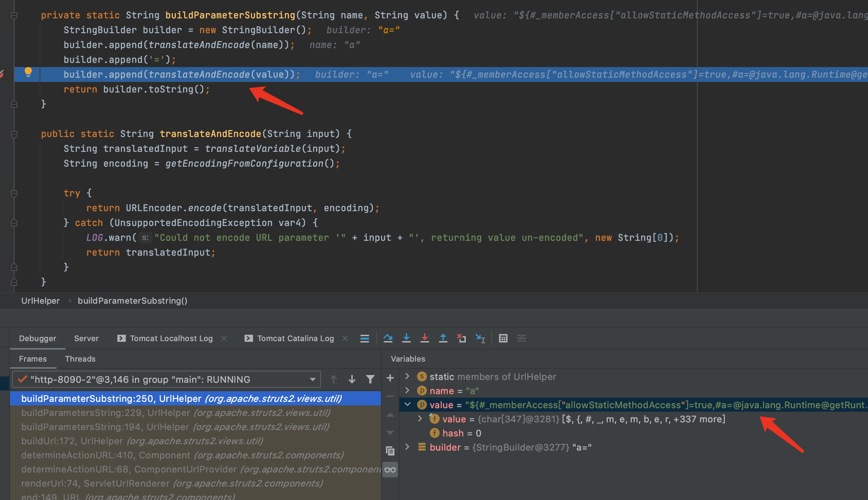Viewport: 868px width, 500px height.
Task: Click buildParameterSubstring() in the breadcrumb
Action: tap(133, 300)
